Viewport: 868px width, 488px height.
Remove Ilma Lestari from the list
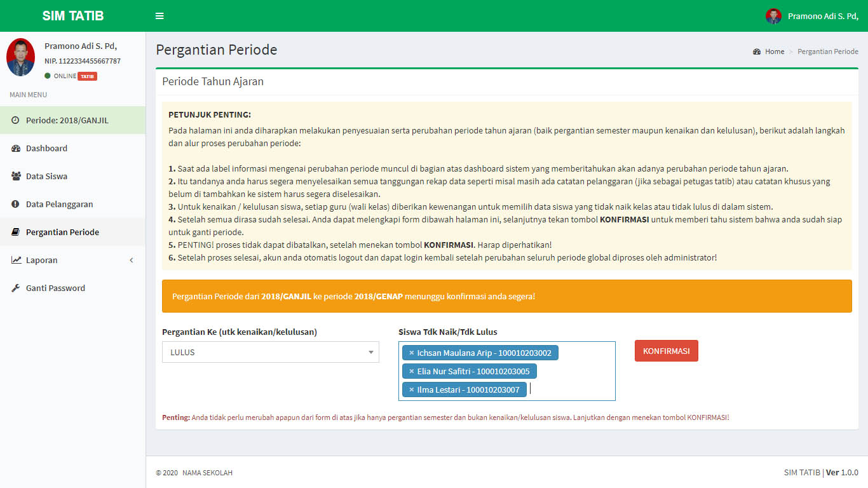[411, 390]
